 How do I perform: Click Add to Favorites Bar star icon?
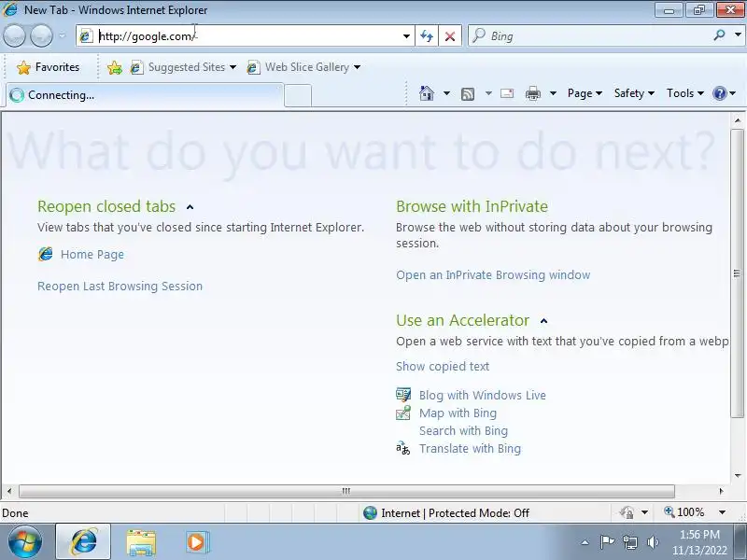point(114,67)
